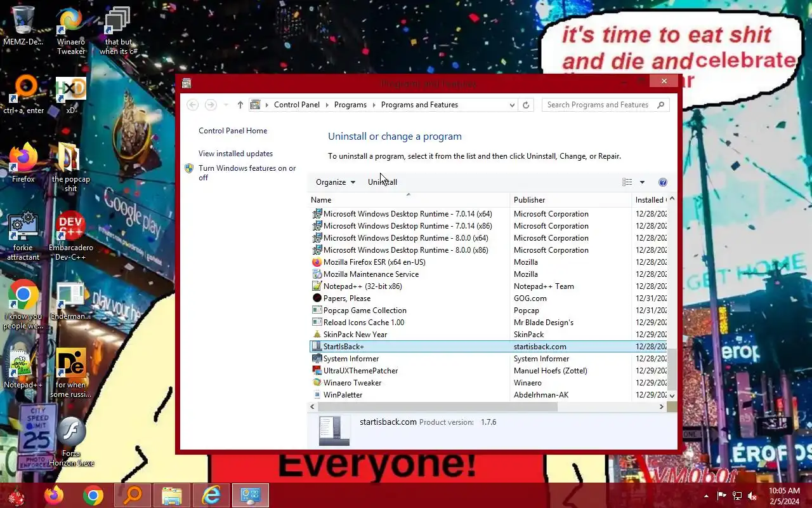Screen dimensions: 812x508
Task: Select the Embarcadero Dev-C++ desktop shortcut
Action: click(x=70, y=236)
